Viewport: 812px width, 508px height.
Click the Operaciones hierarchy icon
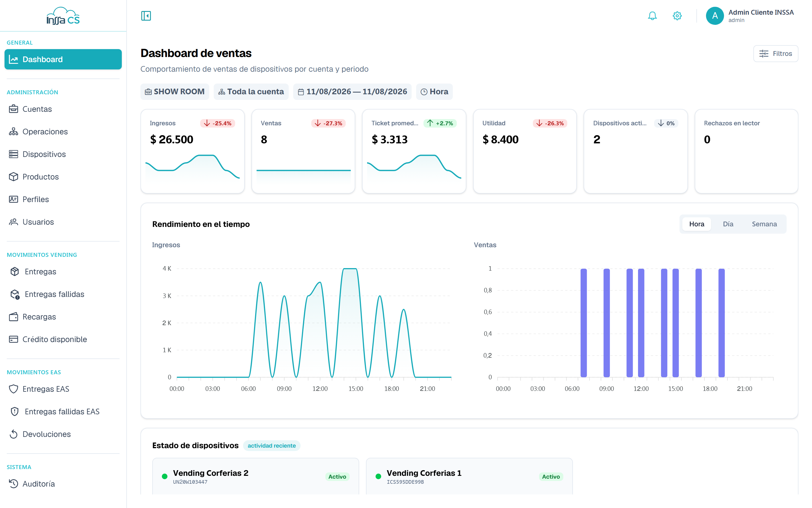click(x=14, y=132)
